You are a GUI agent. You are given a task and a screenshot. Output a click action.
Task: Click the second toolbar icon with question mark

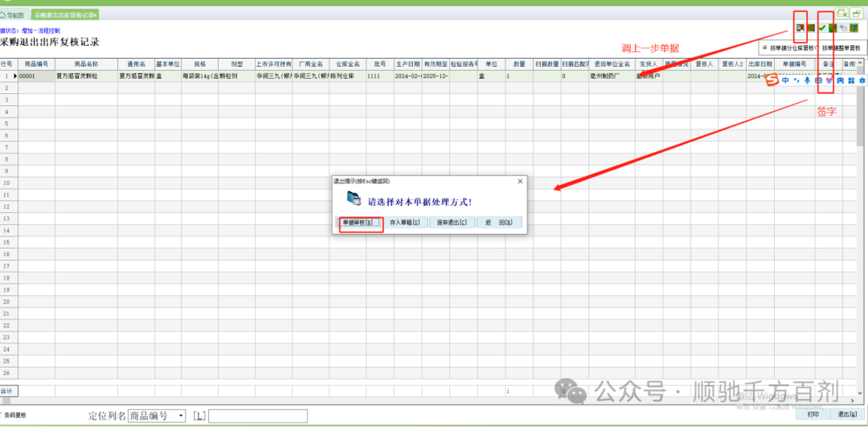(x=811, y=27)
